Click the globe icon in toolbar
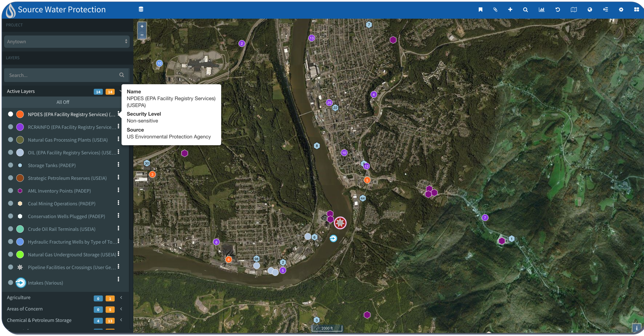Viewport: 644px width, 336px height. tap(590, 10)
